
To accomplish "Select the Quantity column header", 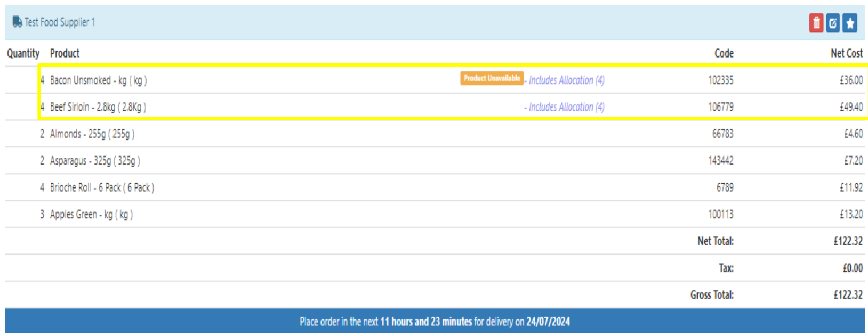I will [x=23, y=53].
